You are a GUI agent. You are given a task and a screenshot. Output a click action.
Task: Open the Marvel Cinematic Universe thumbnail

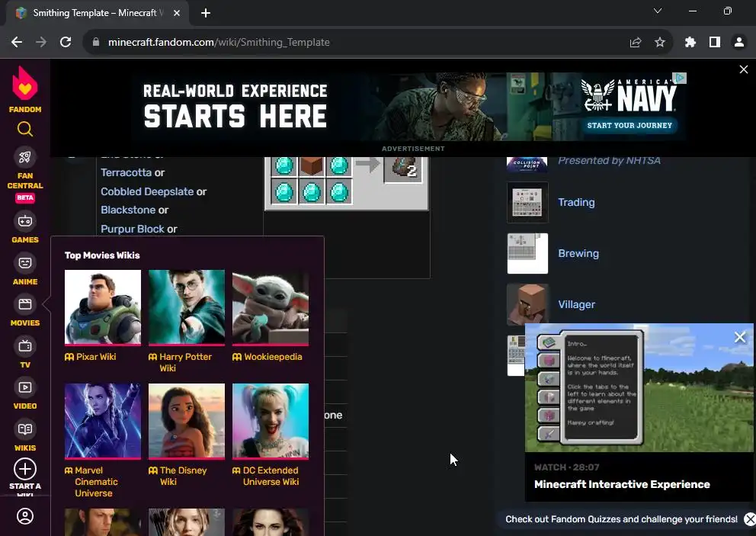click(103, 421)
